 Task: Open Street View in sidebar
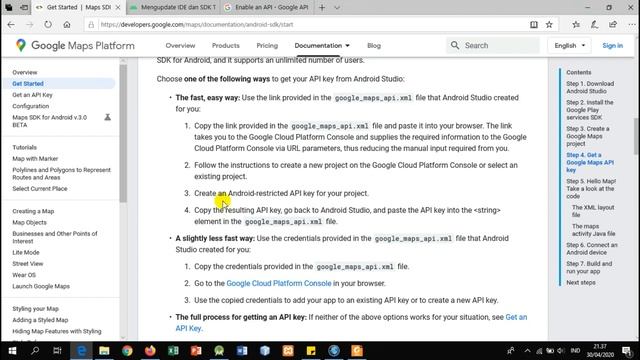click(x=27, y=264)
